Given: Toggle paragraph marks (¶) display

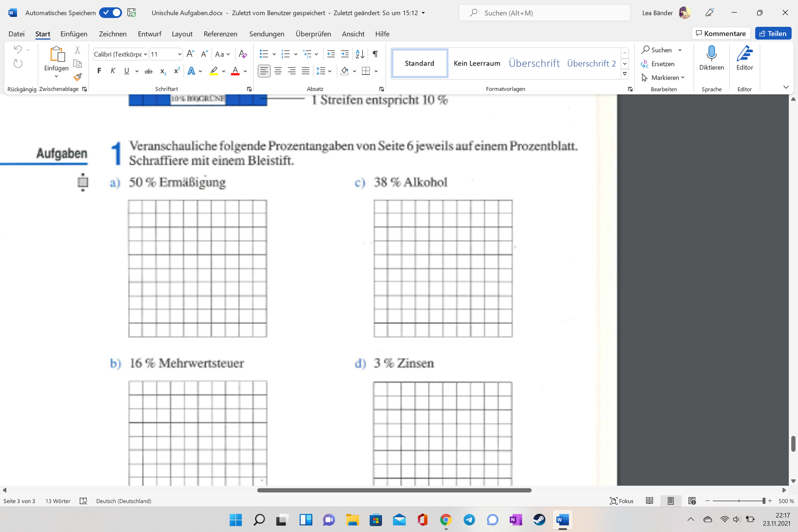Looking at the screenshot, I should 375,54.
